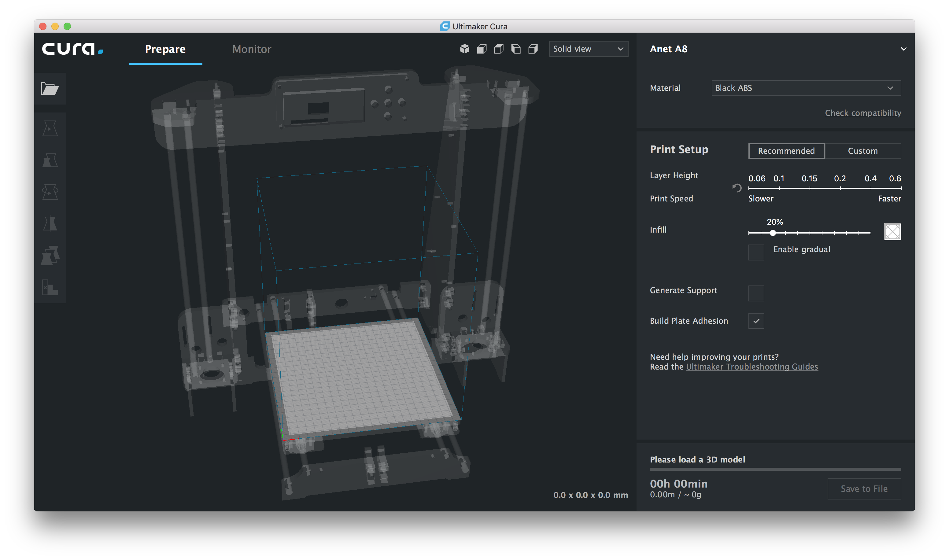Click the 0.1 layer height value
The image size is (949, 560).
point(779,179)
